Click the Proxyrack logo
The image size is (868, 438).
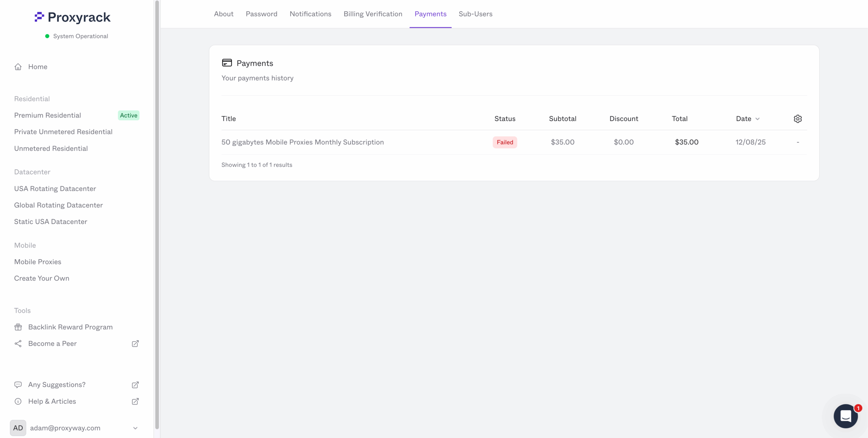[x=72, y=17]
